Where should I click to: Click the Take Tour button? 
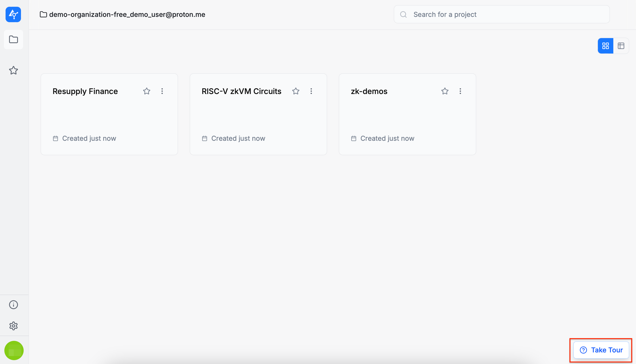(x=601, y=350)
